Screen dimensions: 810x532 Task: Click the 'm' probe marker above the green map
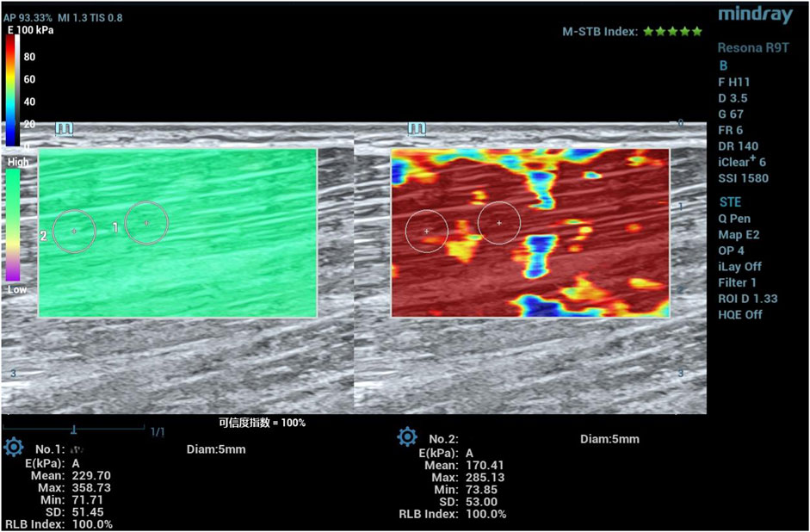click(x=65, y=128)
